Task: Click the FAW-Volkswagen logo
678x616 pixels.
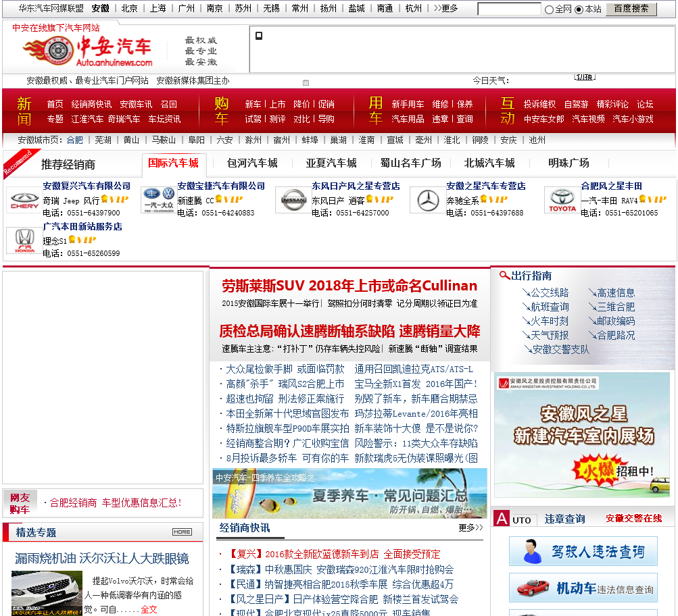Action: click(159, 201)
